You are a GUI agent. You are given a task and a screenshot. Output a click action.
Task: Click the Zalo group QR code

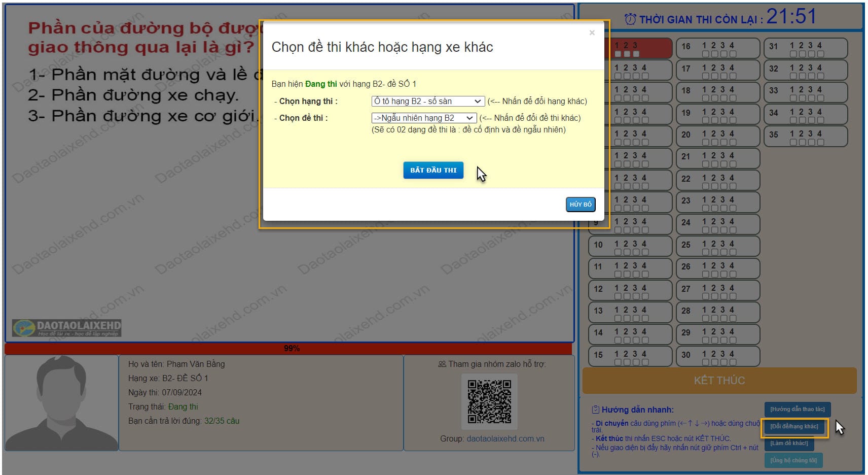point(489,401)
